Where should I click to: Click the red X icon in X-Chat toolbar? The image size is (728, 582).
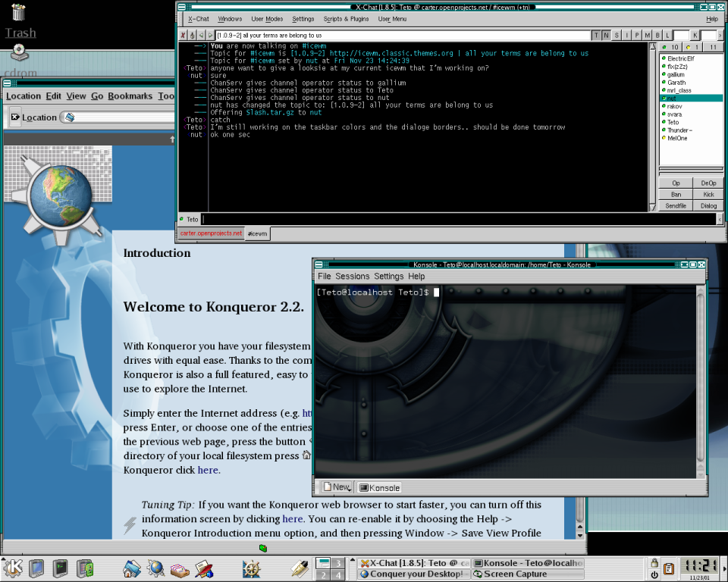pyautogui.click(x=183, y=36)
